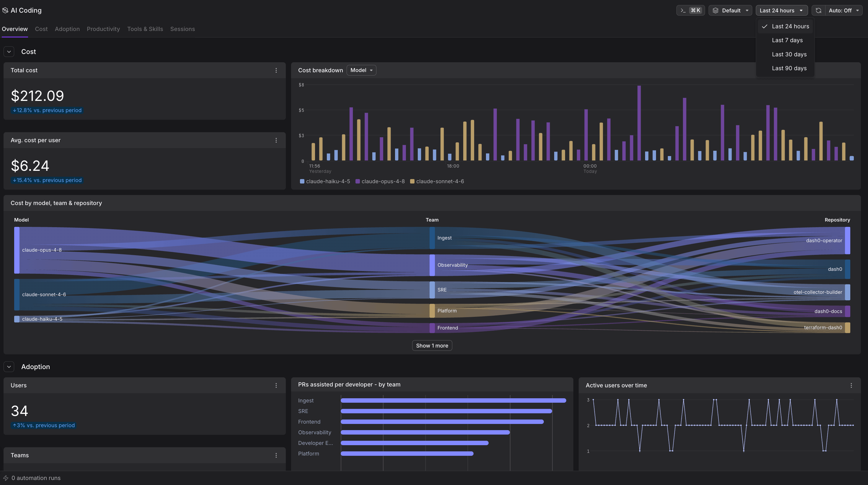868x485 pixels.
Task: Toggle claude-opus-4-8 legend series
Action: [380, 181]
